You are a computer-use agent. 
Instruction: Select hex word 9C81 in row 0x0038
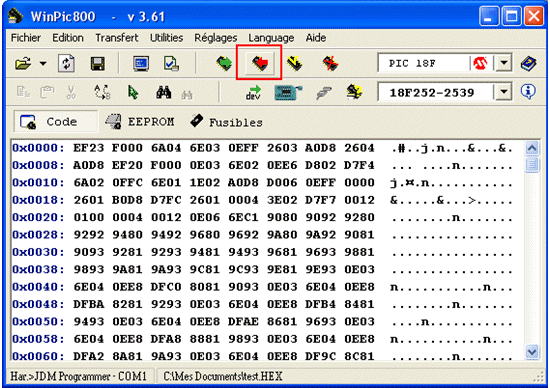[205, 269]
